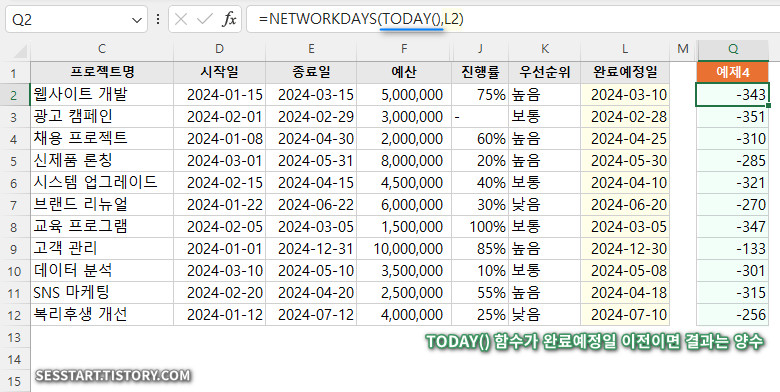Select column L header

[625, 49]
